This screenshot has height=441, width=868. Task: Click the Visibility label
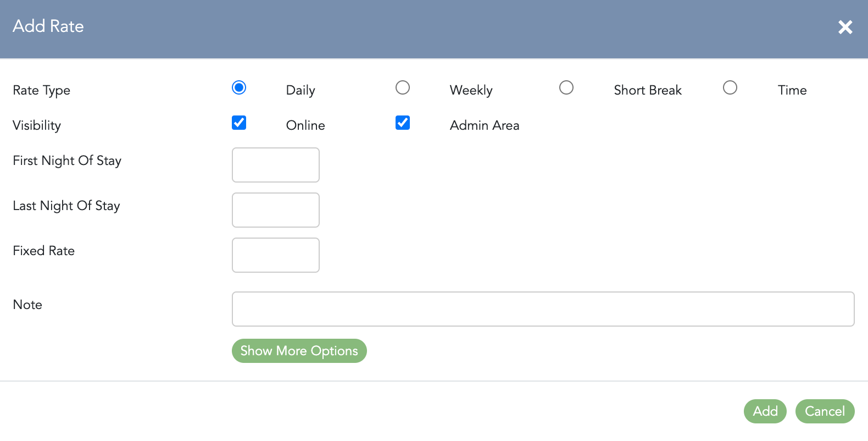click(x=37, y=125)
